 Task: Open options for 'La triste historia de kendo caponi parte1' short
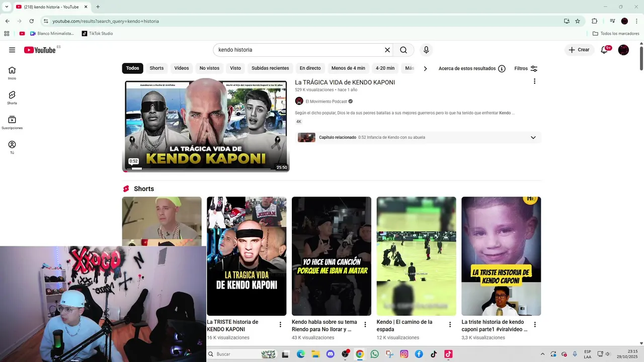pyautogui.click(x=535, y=325)
